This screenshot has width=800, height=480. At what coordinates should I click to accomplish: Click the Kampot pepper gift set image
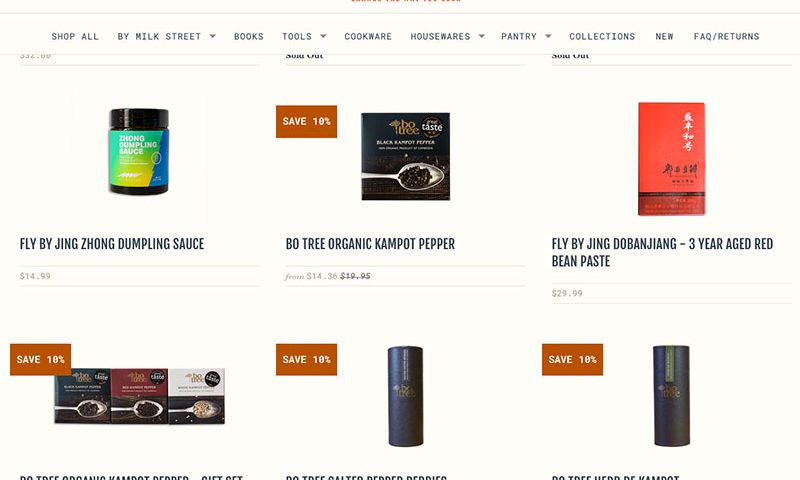139,396
